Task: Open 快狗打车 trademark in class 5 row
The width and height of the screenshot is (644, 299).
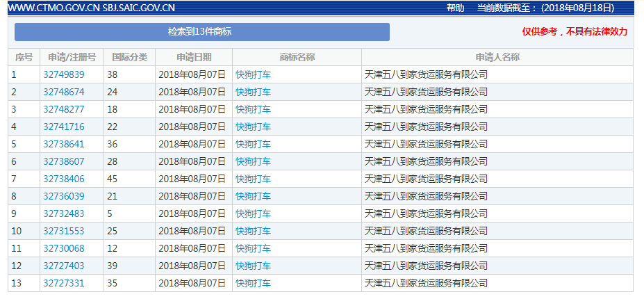Action: [254, 214]
